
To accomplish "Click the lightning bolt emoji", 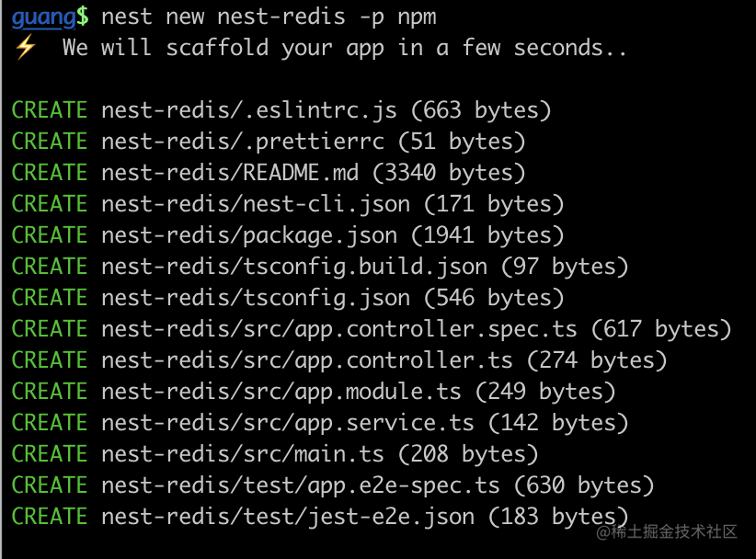I will 24,48.
